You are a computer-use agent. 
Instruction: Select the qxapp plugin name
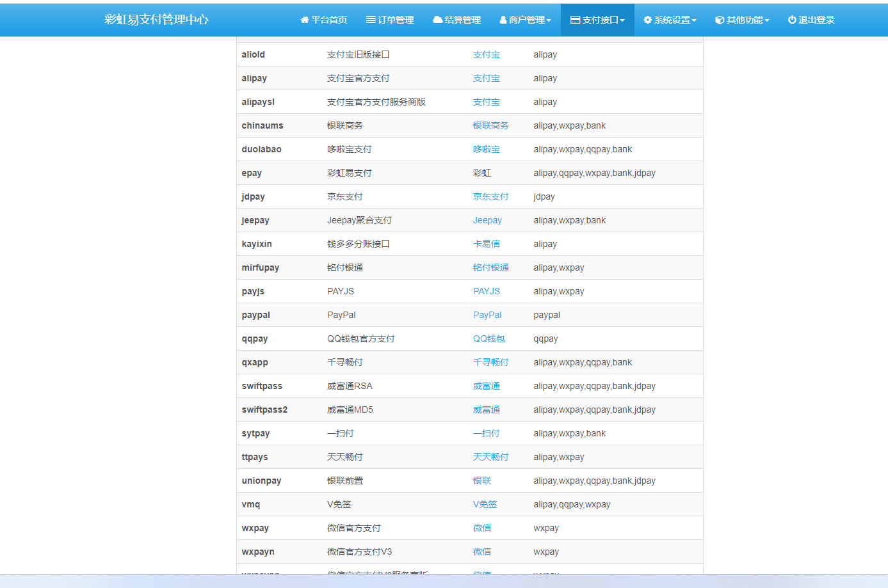pos(255,363)
